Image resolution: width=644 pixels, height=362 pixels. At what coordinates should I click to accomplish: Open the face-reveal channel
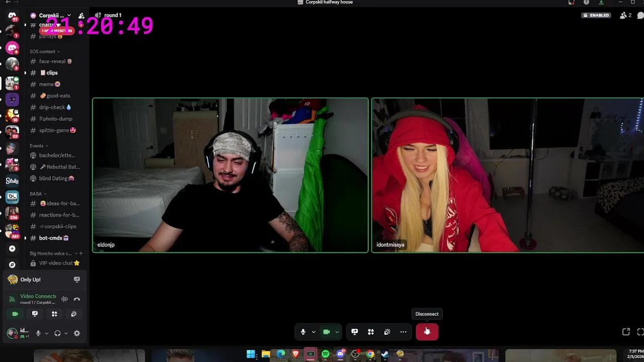click(x=55, y=61)
